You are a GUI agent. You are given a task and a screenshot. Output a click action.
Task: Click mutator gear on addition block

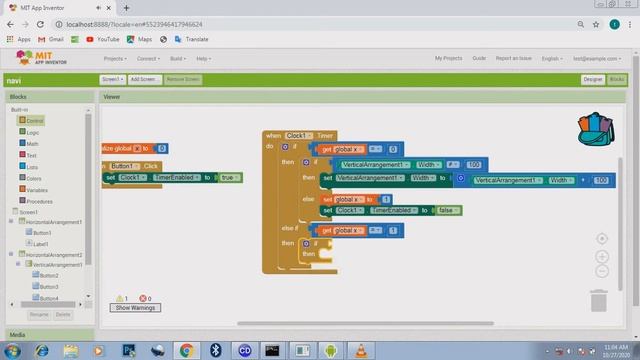pyautogui.click(x=460, y=178)
